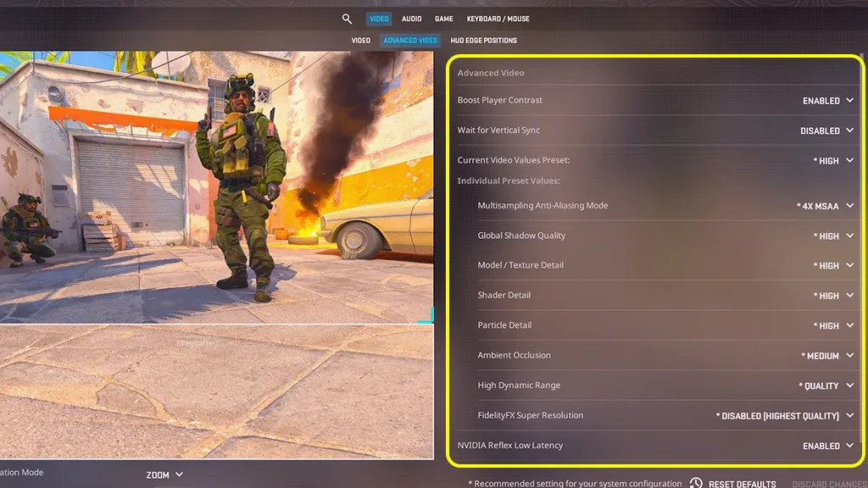Switch to the Video settings tab
The width and height of the screenshot is (868, 488).
coord(379,19)
